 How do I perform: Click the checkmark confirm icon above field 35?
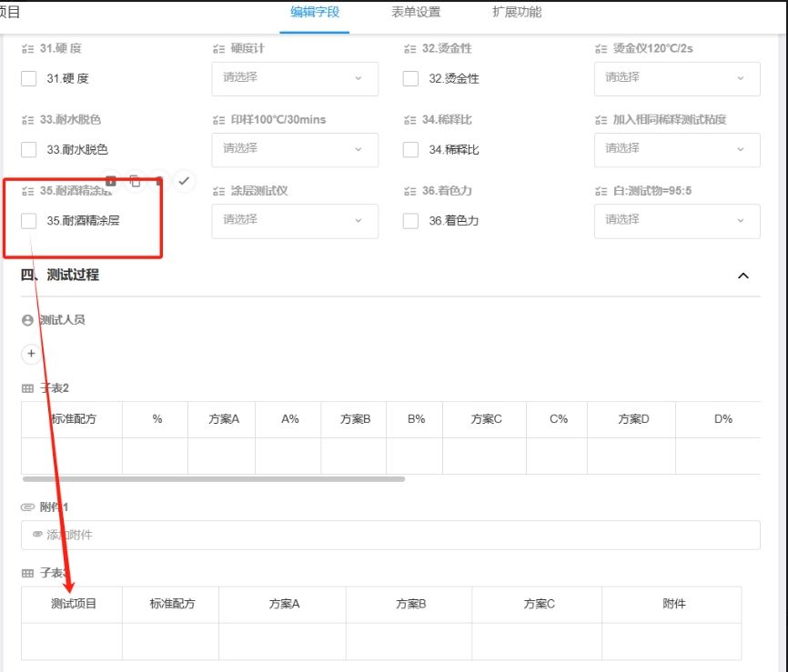[184, 181]
